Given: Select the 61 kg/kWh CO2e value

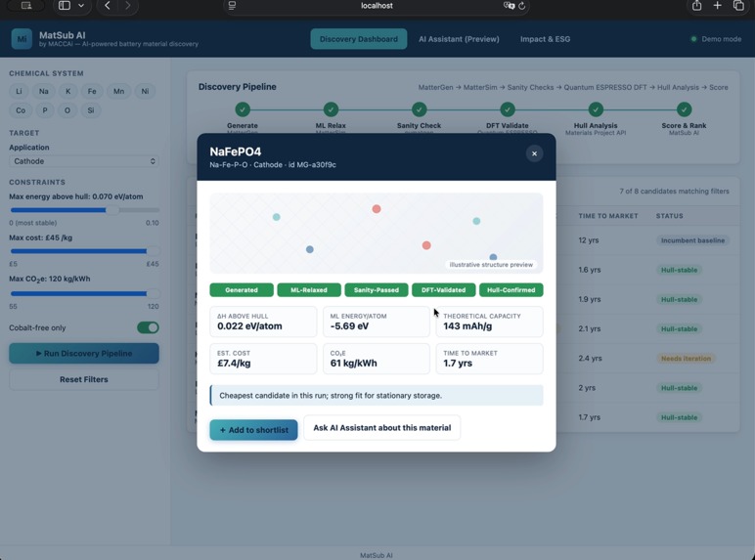Looking at the screenshot, I should [x=353, y=364].
